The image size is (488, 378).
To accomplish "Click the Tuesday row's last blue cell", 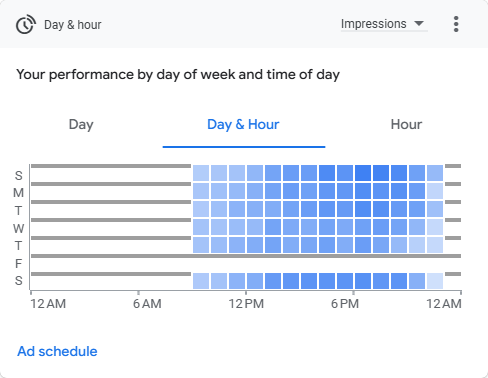I will [x=435, y=209].
